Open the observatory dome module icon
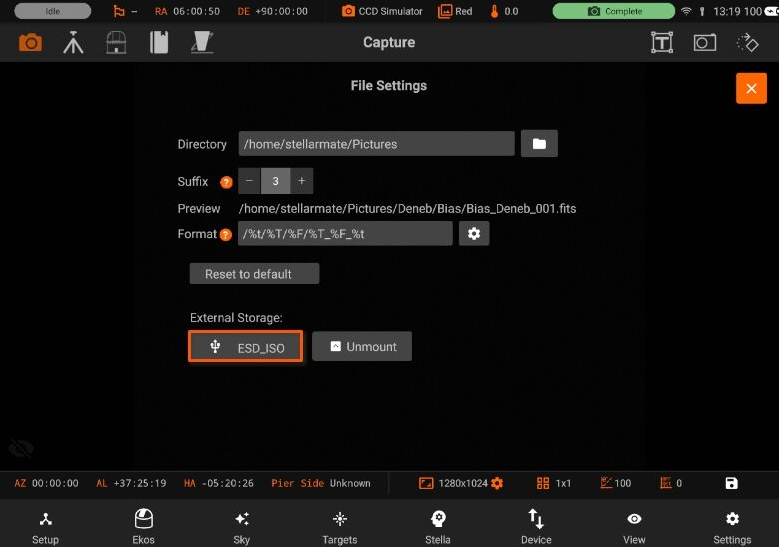Image resolution: width=779 pixels, height=547 pixels. pyautogui.click(x=116, y=43)
